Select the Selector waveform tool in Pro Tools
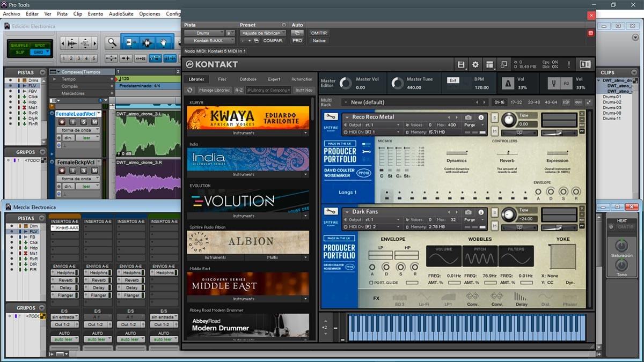Viewport: 644px width, 362px height. click(x=147, y=42)
